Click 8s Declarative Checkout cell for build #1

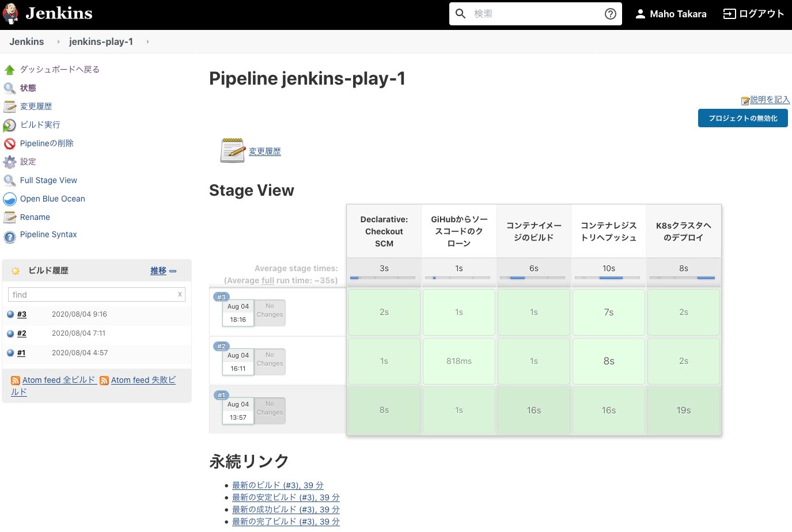[x=384, y=410]
